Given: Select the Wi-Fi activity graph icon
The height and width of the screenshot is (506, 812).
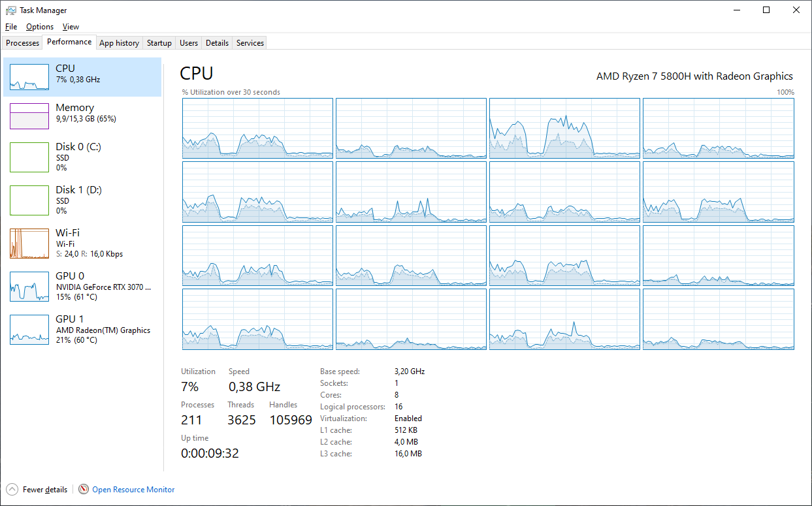Looking at the screenshot, I should [29, 243].
